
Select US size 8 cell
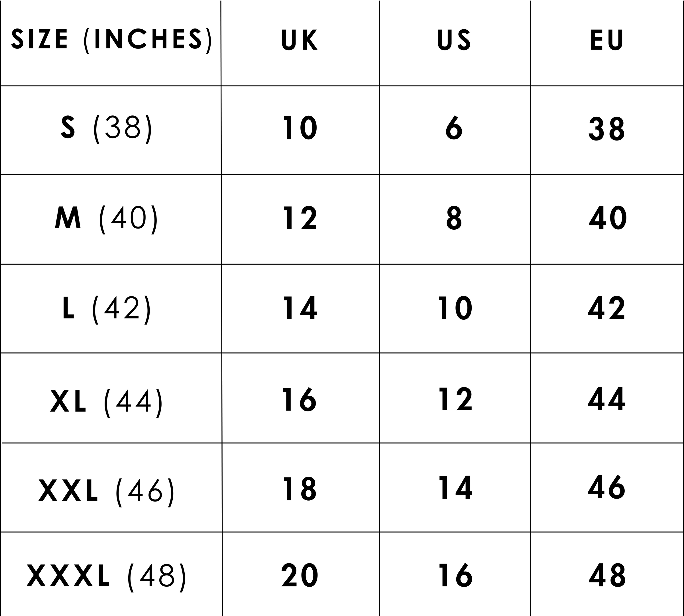tap(454, 218)
